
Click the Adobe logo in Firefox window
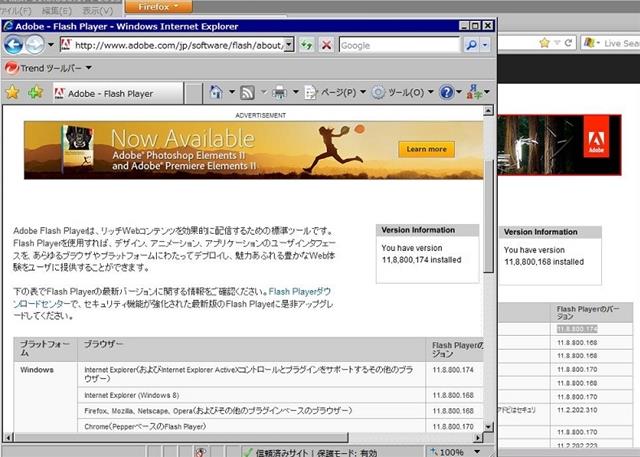(x=596, y=136)
